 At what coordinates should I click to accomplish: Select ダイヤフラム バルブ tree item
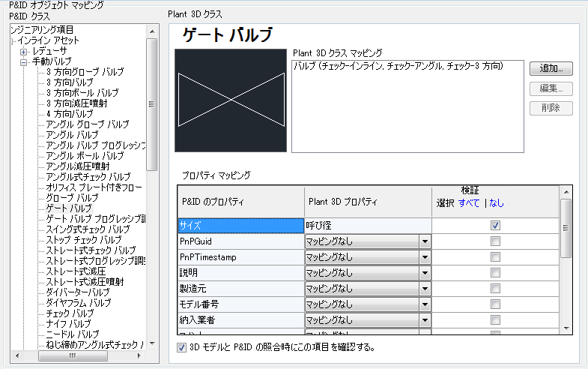tap(79, 303)
